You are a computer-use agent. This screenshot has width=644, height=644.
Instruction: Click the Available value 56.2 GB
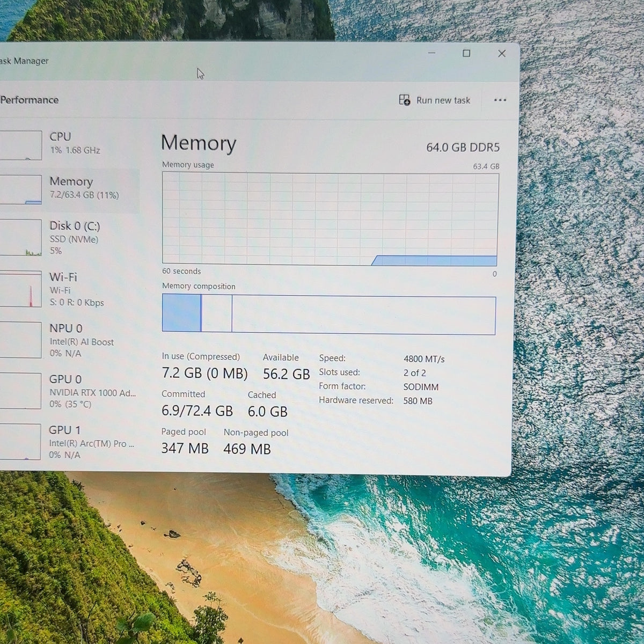click(287, 374)
